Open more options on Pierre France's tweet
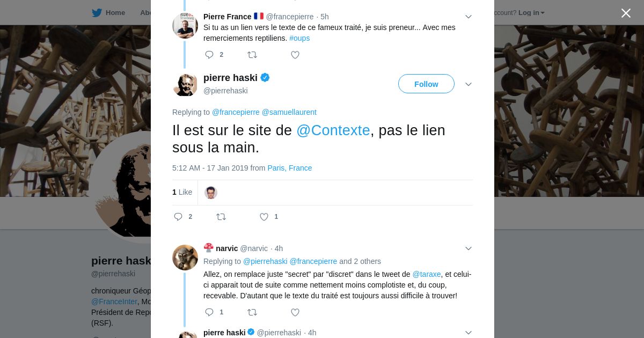The width and height of the screenshot is (644, 338). pos(468,17)
